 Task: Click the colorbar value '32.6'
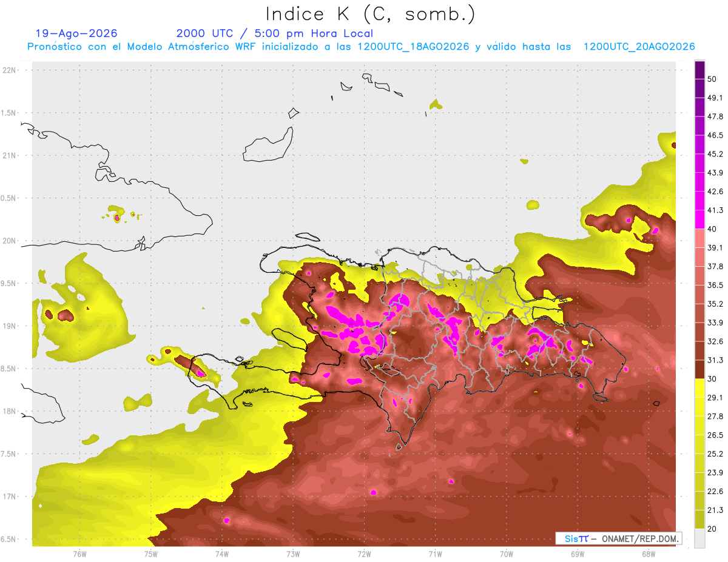pyautogui.click(x=715, y=341)
